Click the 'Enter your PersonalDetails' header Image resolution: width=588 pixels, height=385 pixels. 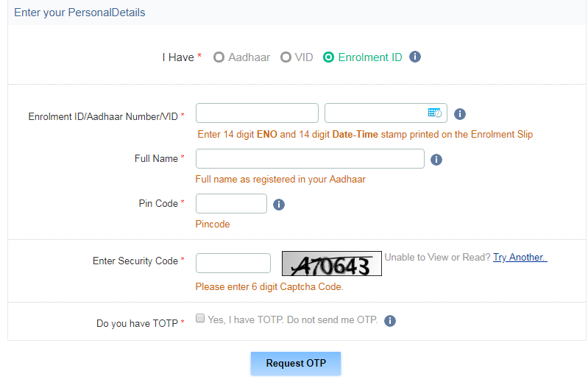tap(79, 13)
